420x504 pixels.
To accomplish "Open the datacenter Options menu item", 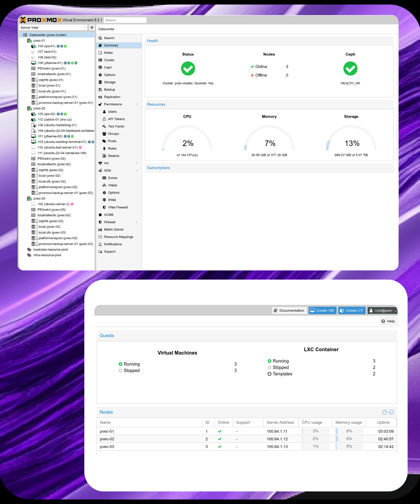I will [x=119, y=75].
